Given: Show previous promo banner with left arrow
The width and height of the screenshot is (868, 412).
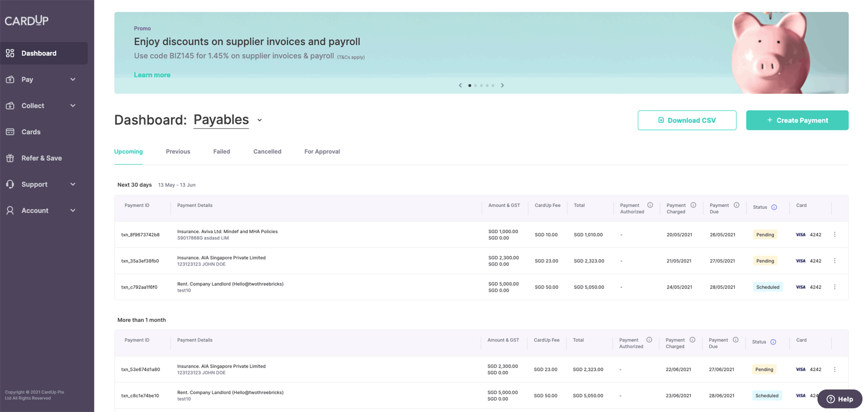Looking at the screenshot, I should point(460,86).
